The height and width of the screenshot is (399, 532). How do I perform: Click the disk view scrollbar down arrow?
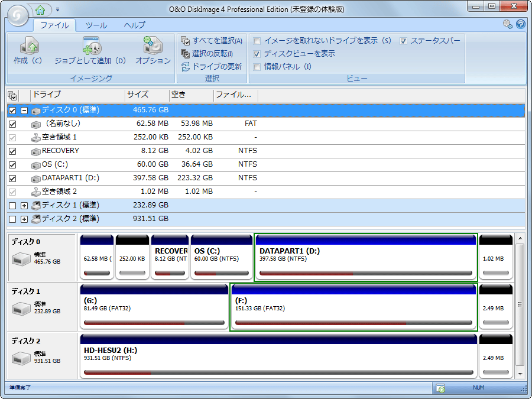pyautogui.click(x=520, y=374)
